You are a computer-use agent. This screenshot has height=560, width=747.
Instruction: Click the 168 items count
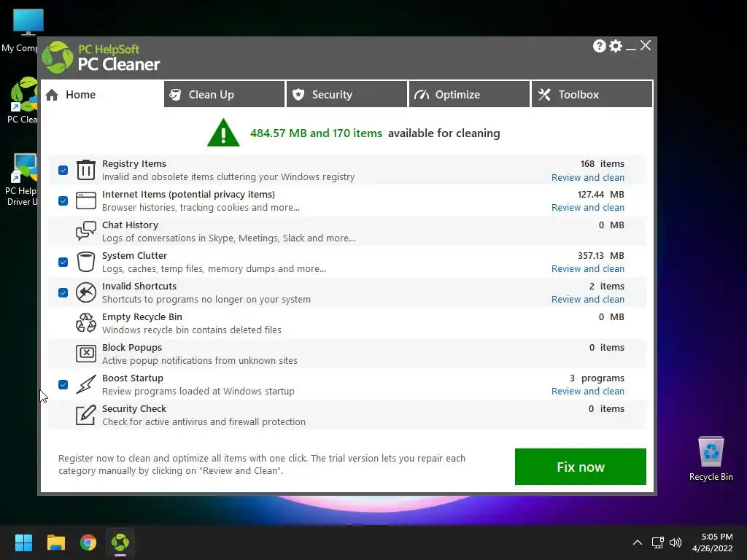pos(602,163)
